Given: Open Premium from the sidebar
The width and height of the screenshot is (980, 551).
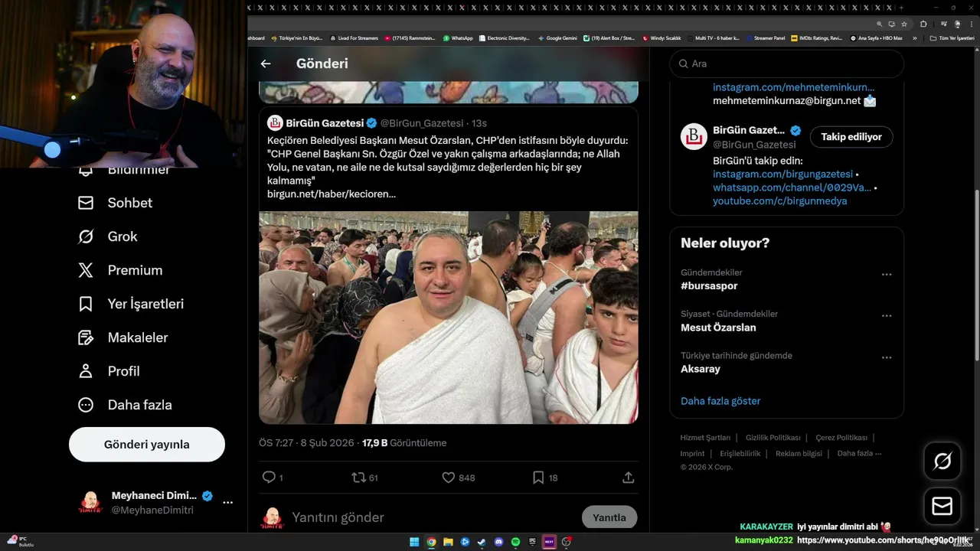Looking at the screenshot, I should coord(120,270).
